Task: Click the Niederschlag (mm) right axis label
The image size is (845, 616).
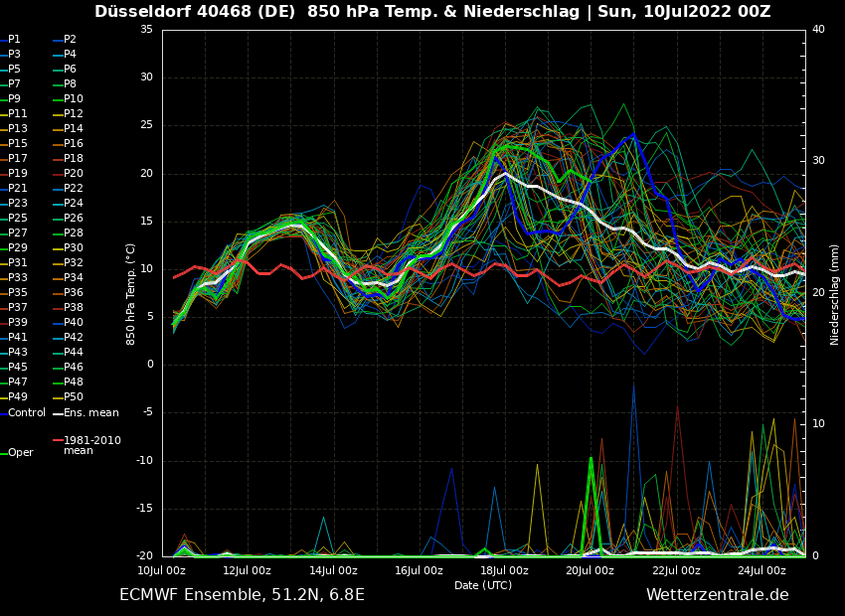Action: click(x=835, y=294)
